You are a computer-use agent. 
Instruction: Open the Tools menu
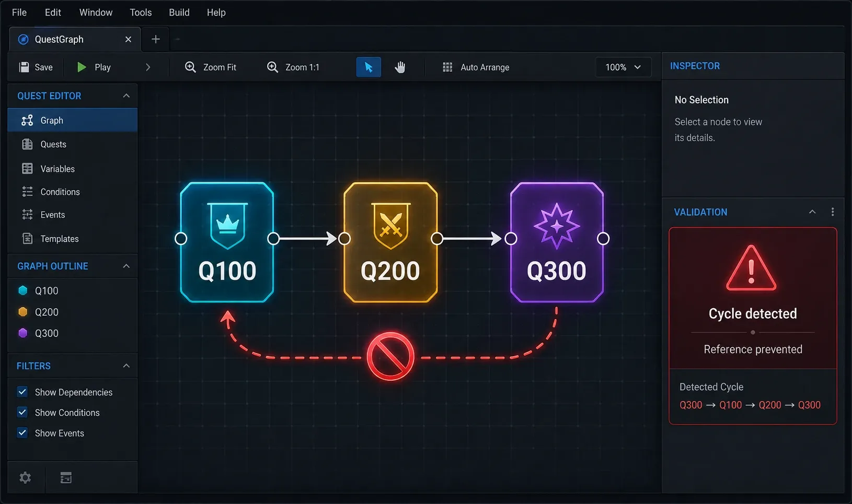[x=141, y=13]
